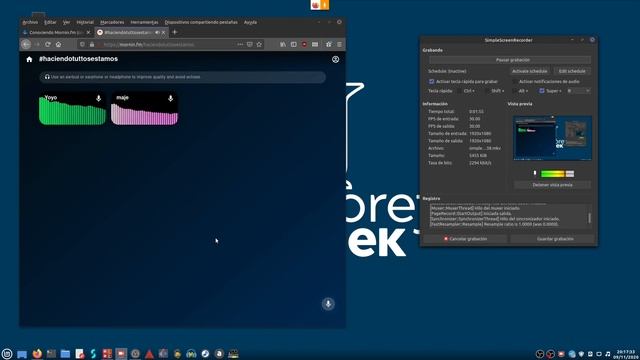Toggle 'Activar tecla rápida para grabar' checkbox

432,82
